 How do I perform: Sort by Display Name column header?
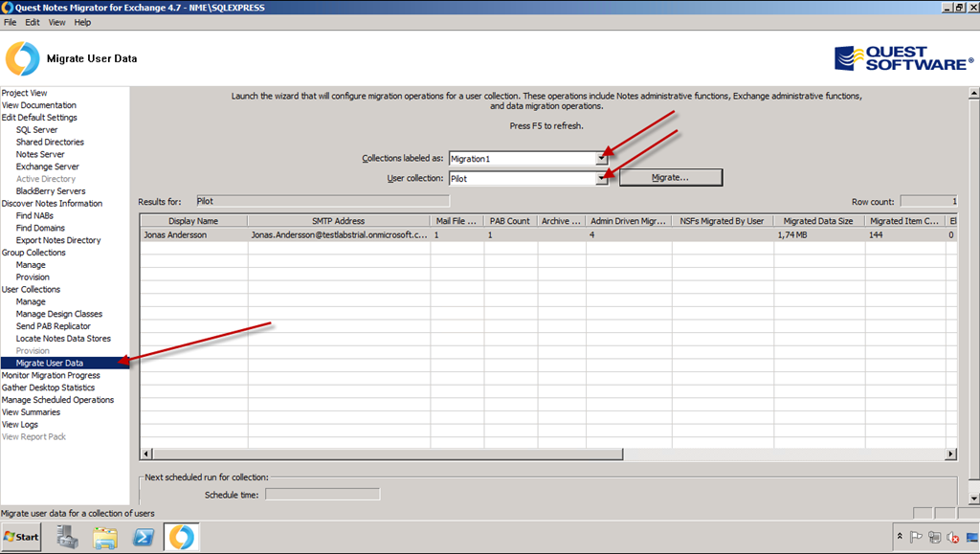pos(193,221)
